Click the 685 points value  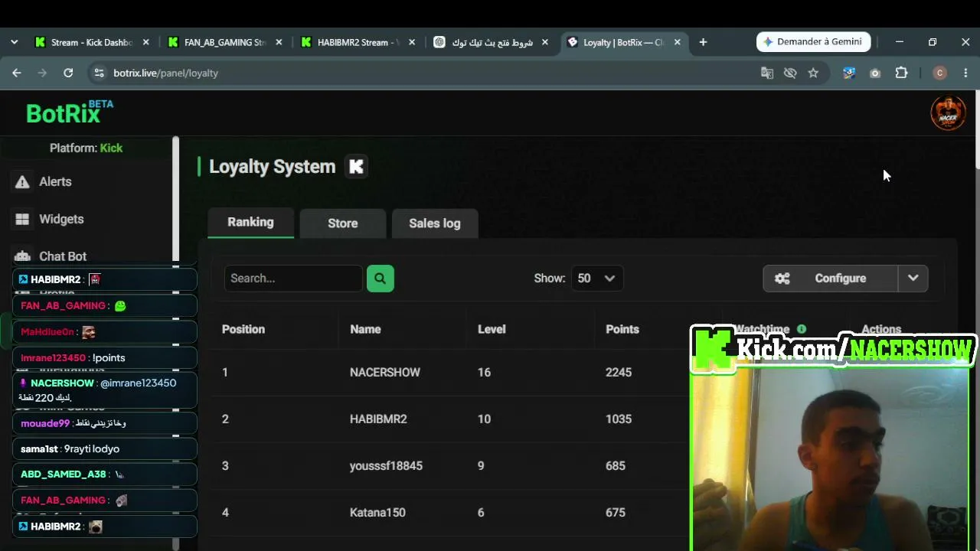click(616, 466)
